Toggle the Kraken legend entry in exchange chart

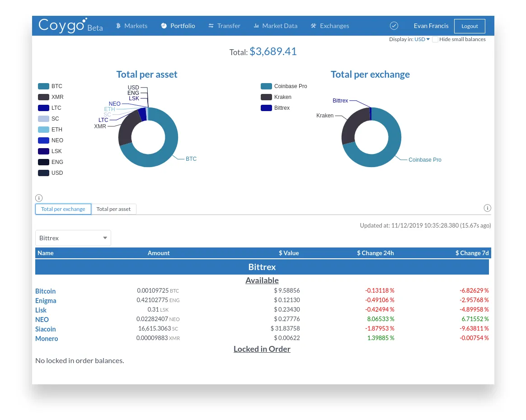tap(276, 97)
